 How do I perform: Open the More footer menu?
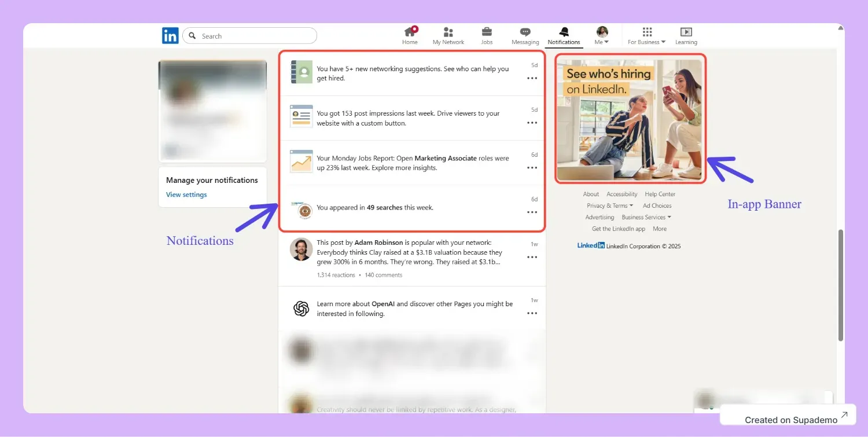click(x=659, y=229)
